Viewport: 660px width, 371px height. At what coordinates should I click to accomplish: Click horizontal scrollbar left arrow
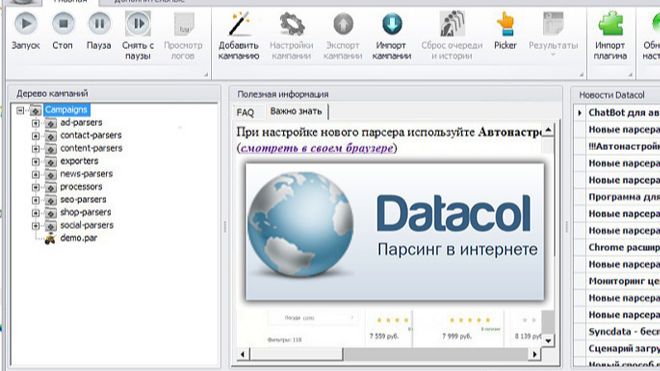(x=242, y=354)
